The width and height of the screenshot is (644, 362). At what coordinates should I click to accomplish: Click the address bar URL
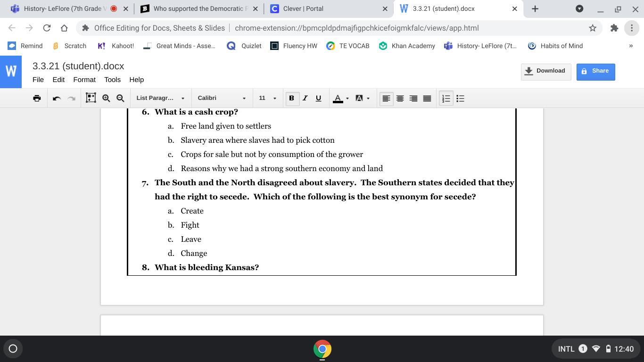click(x=356, y=28)
